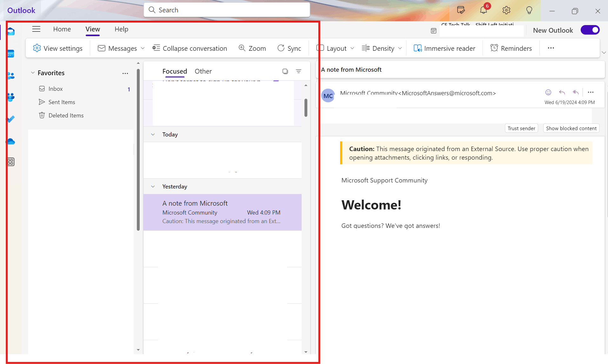
Task: Open the Messages dropdown
Action: 121,48
